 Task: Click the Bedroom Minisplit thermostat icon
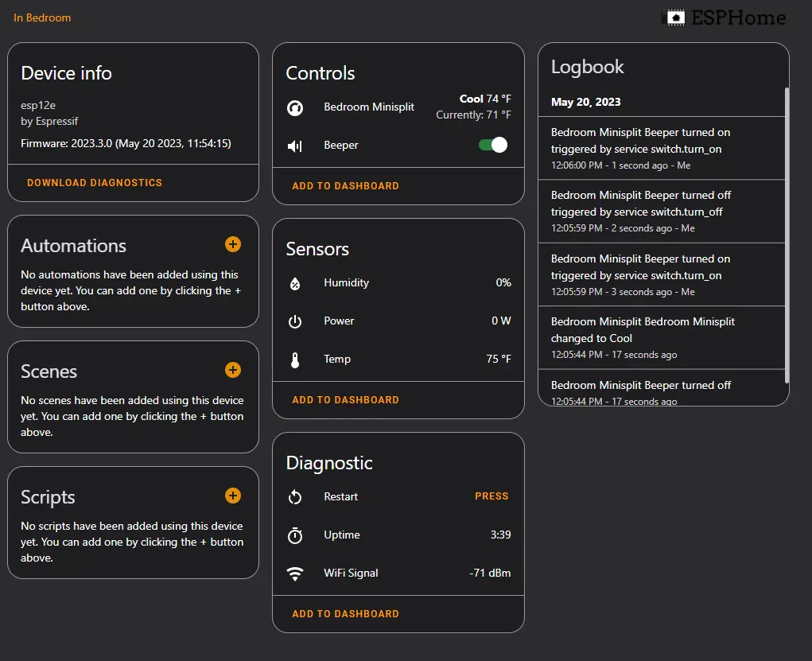[x=295, y=107]
